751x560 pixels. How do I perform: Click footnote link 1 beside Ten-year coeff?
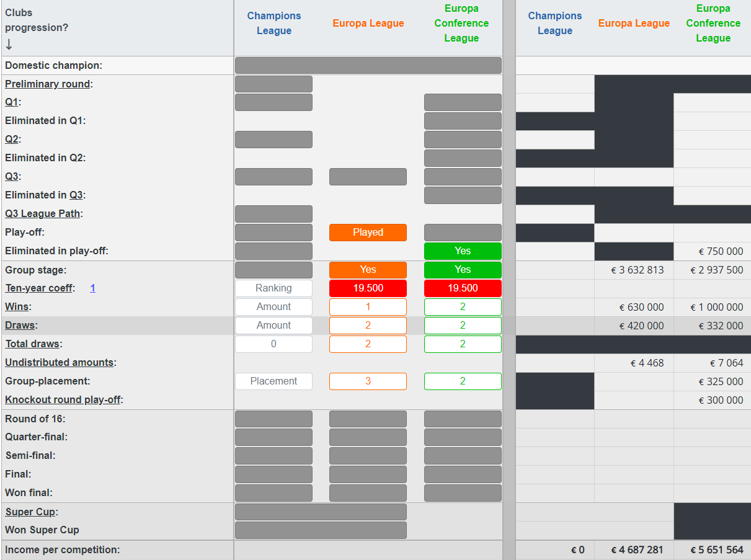[92, 288]
